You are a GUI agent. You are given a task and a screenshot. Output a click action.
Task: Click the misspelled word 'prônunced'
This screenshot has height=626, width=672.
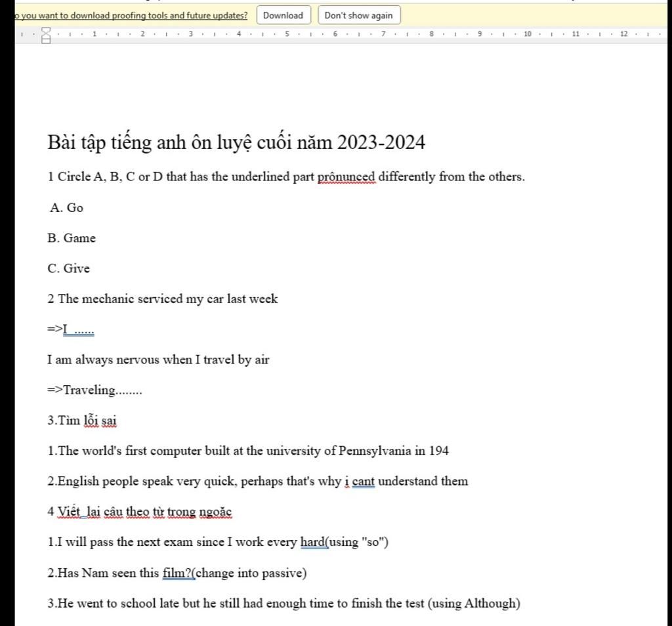pyautogui.click(x=346, y=177)
